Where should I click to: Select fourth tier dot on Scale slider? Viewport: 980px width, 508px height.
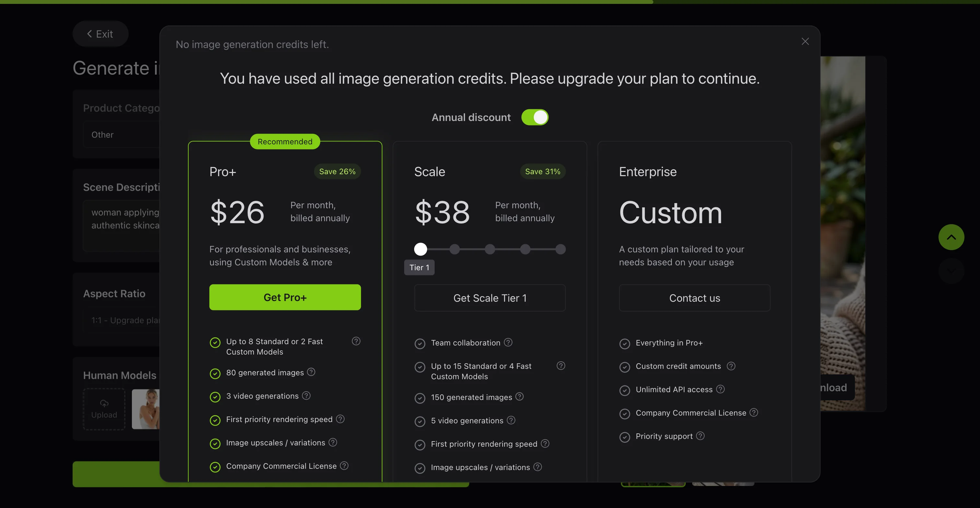[525, 249]
